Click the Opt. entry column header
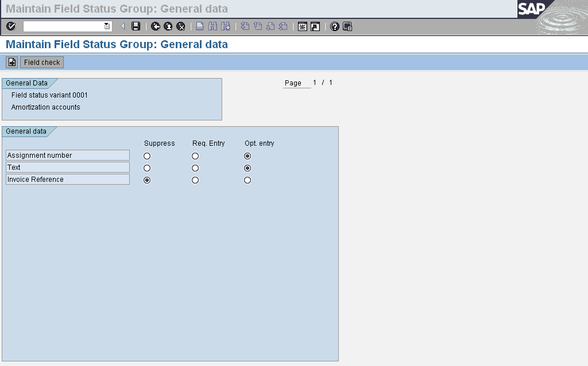Viewport: 588px width, 366px height. click(260, 143)
